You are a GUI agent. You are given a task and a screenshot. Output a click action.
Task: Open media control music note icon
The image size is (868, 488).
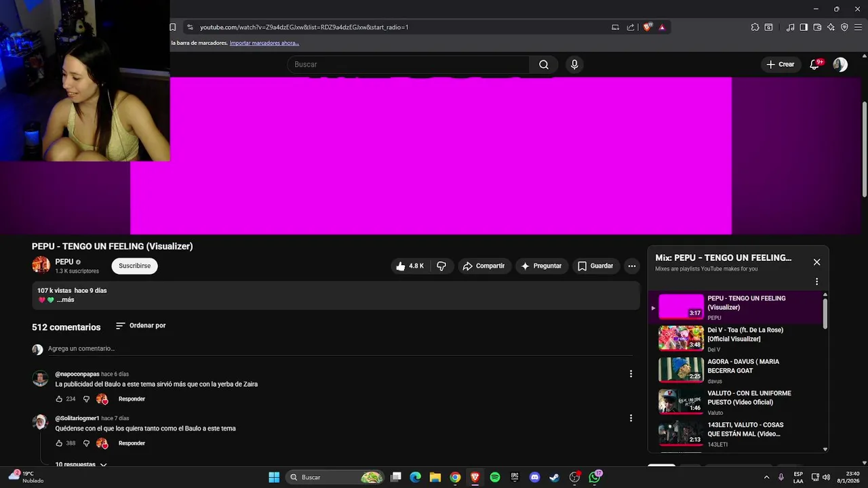click(790, 27)
